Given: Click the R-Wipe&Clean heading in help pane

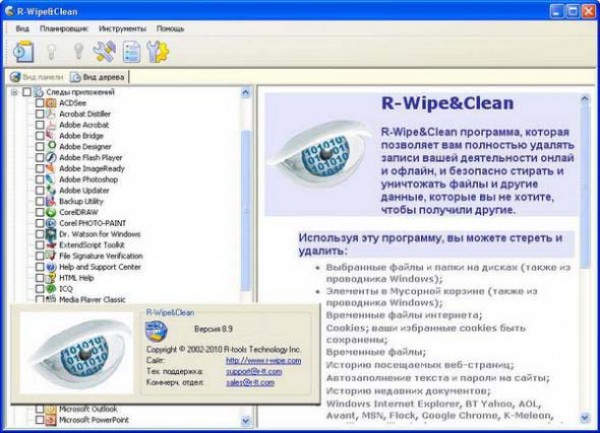Looking at the screenshot, I should point(447,103).
